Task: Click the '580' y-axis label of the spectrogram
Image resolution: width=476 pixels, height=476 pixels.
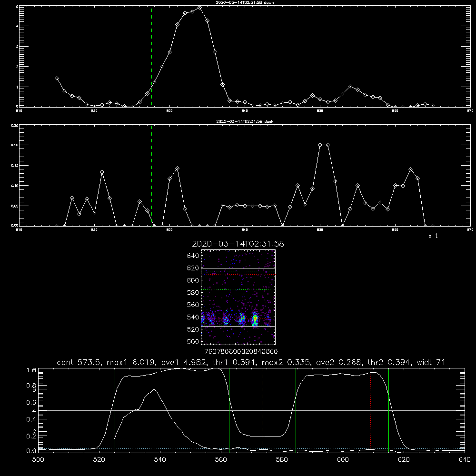Action: click(193, 293)
